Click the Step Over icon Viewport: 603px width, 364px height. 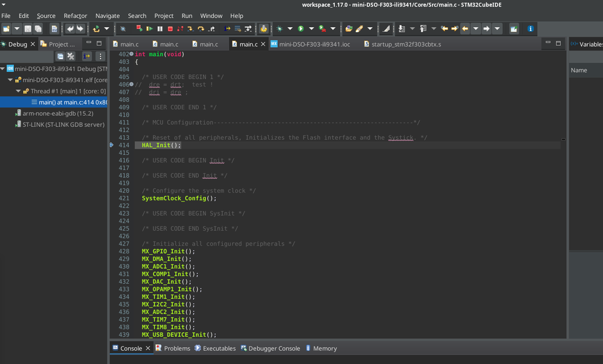[201, 29]
